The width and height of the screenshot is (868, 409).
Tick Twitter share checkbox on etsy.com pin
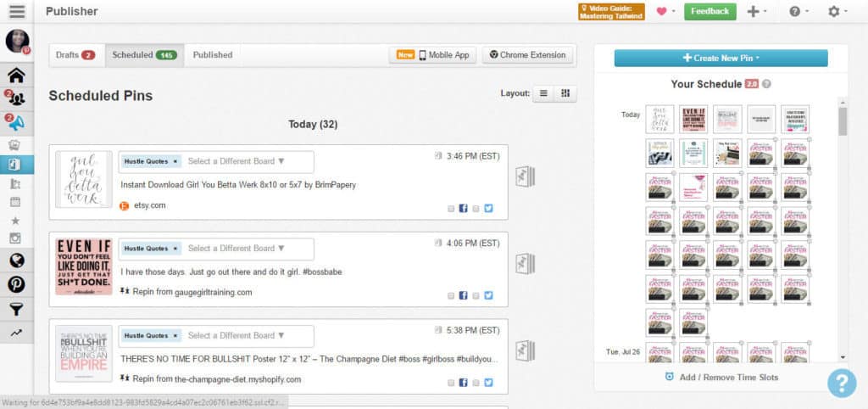(476, 209)
